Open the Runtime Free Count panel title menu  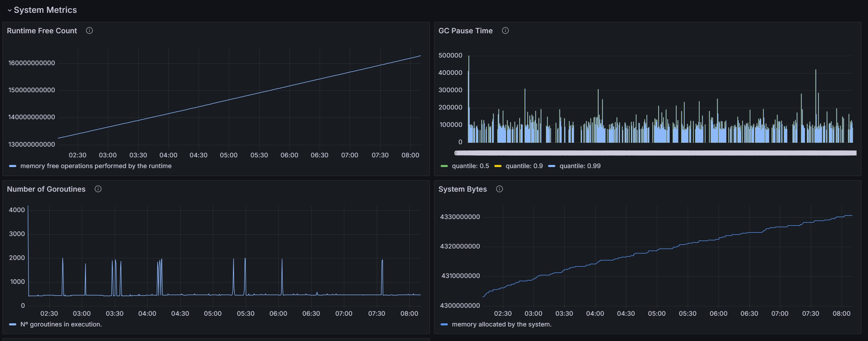pos(42,31)
